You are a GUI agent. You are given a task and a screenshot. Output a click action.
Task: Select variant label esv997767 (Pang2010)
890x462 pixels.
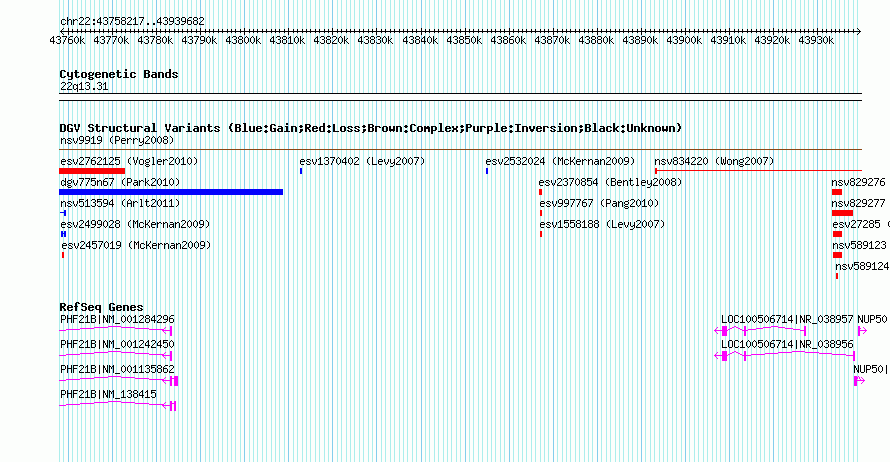(x=599, y=203)
